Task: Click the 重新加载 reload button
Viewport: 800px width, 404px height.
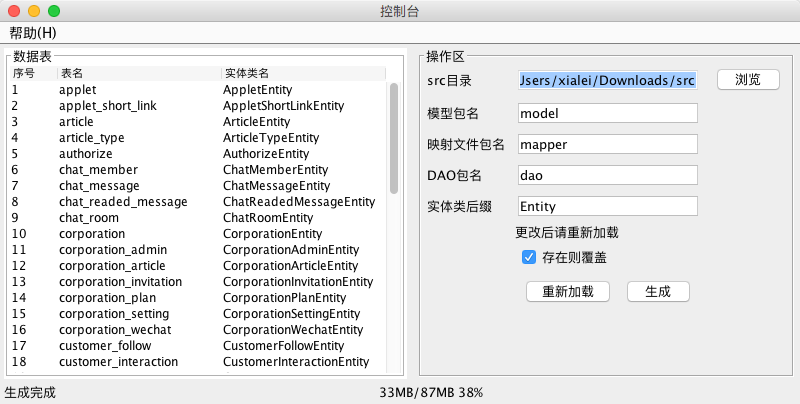Action: pos(567,292)
